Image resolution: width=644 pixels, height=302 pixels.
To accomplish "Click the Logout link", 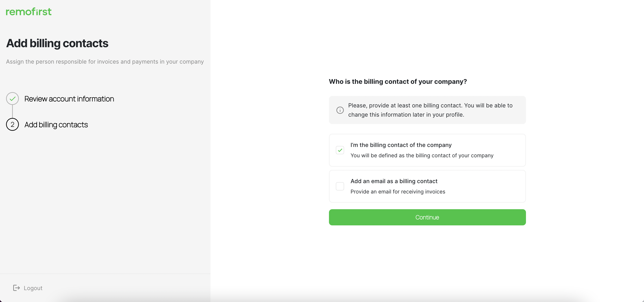I will [x=33, y=288].
